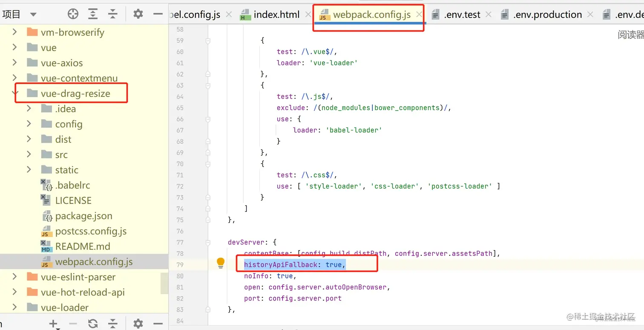644x330 pixels.
Task: Click the .babelrc file icon
Action: pos(46,185)
